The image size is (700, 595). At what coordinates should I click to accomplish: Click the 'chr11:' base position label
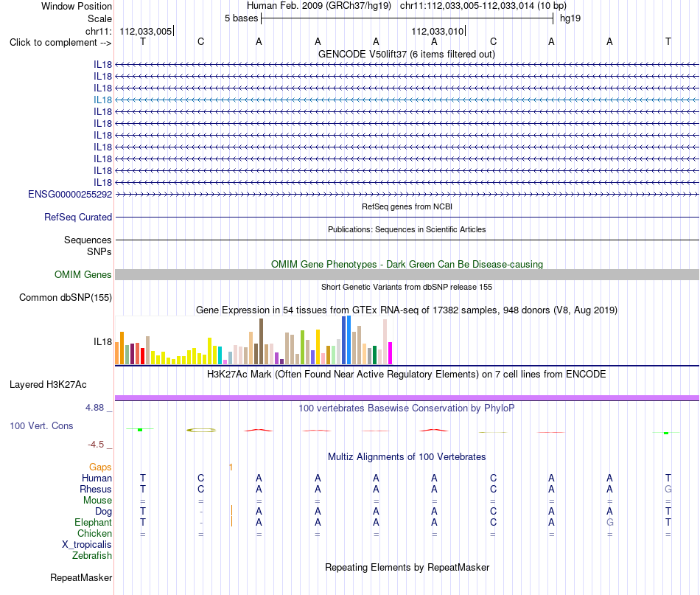(x=99, y=31)
